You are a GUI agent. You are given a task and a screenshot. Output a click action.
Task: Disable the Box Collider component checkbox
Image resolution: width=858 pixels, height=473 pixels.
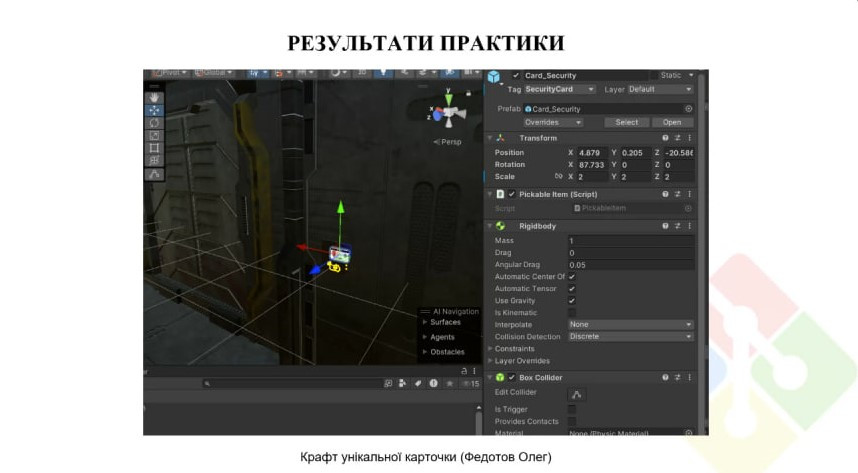(512, 377)
